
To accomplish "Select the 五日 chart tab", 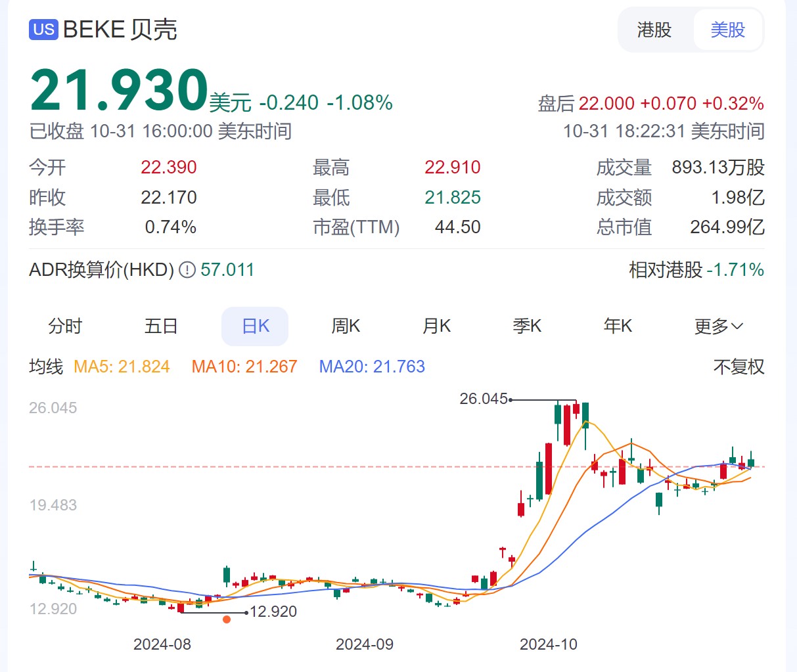I will [161, 326].
